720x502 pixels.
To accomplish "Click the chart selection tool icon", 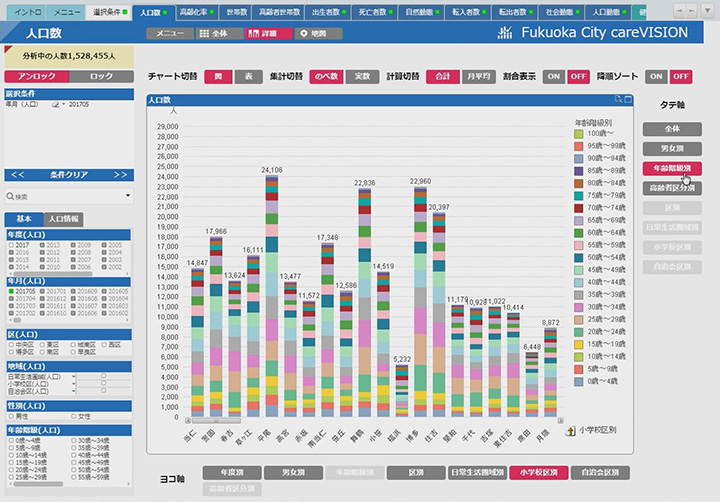I will (x=618, y=99).
